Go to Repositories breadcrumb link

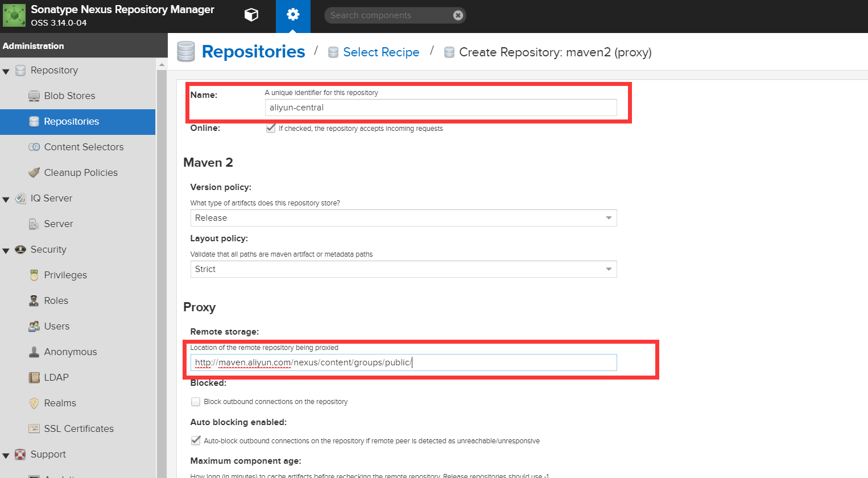[253, 51]
